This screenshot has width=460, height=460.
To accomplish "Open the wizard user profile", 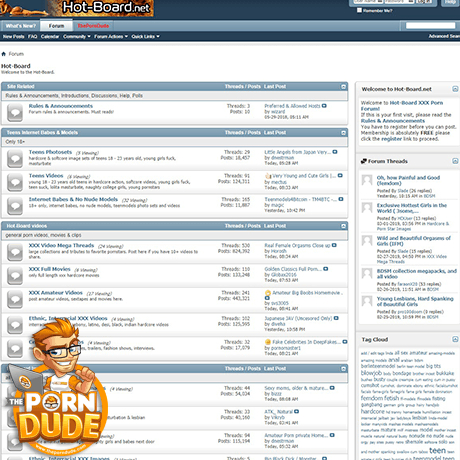I will click(278, 112).
